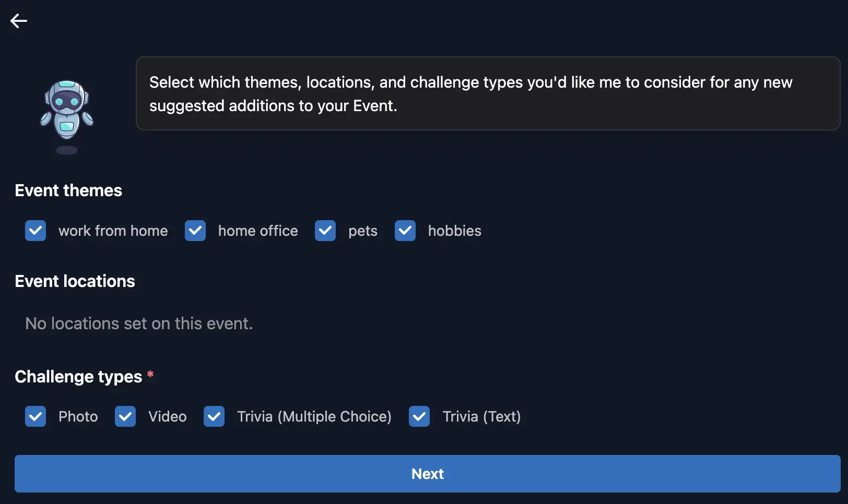Image resolution: width=848 pixels, height=504 pixels.
Task: Disable the Video challenge type
Action: pyautogui.click(x=125, y=416)
